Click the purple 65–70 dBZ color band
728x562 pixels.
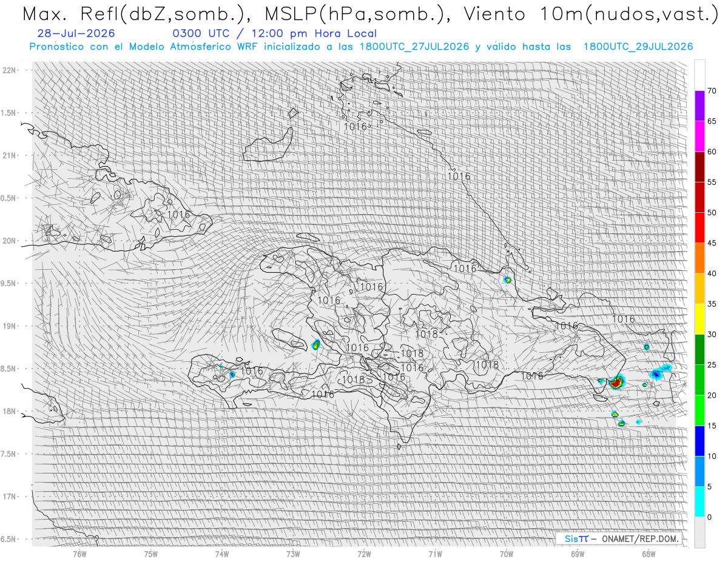tap(699, 106)
